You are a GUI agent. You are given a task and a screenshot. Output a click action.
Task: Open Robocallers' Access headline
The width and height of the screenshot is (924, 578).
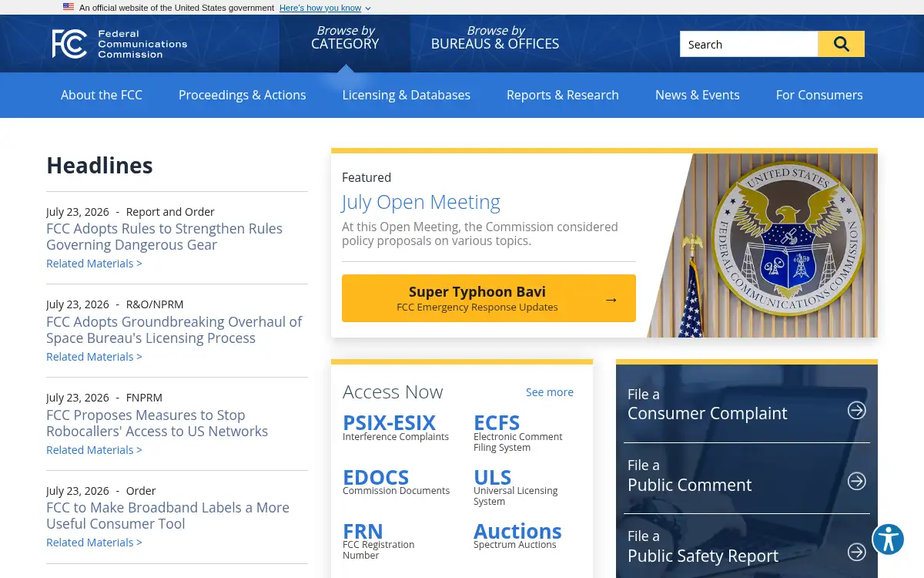157,423
